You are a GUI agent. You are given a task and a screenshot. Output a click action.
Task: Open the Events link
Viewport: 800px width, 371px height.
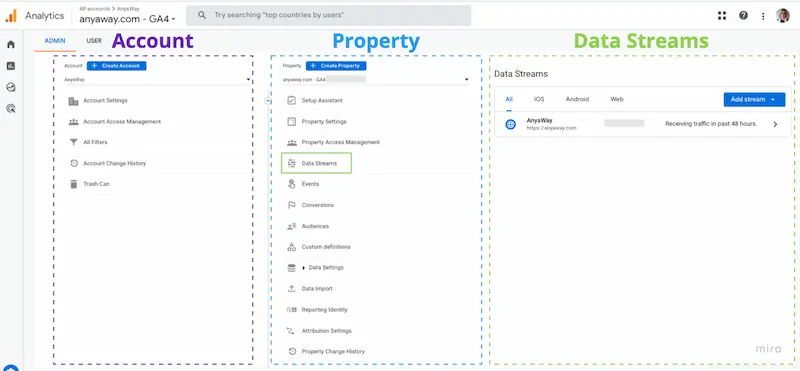310,184
